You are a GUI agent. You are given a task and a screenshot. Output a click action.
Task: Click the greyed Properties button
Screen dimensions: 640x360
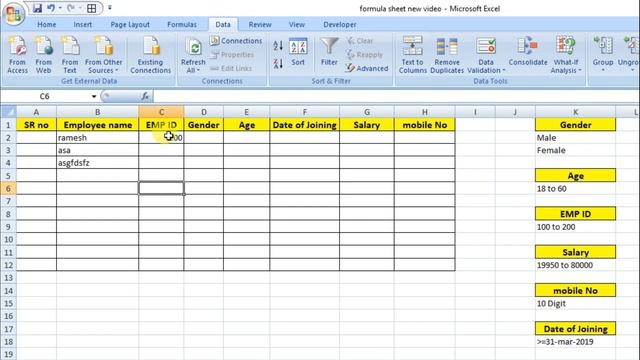pos(232,55)
